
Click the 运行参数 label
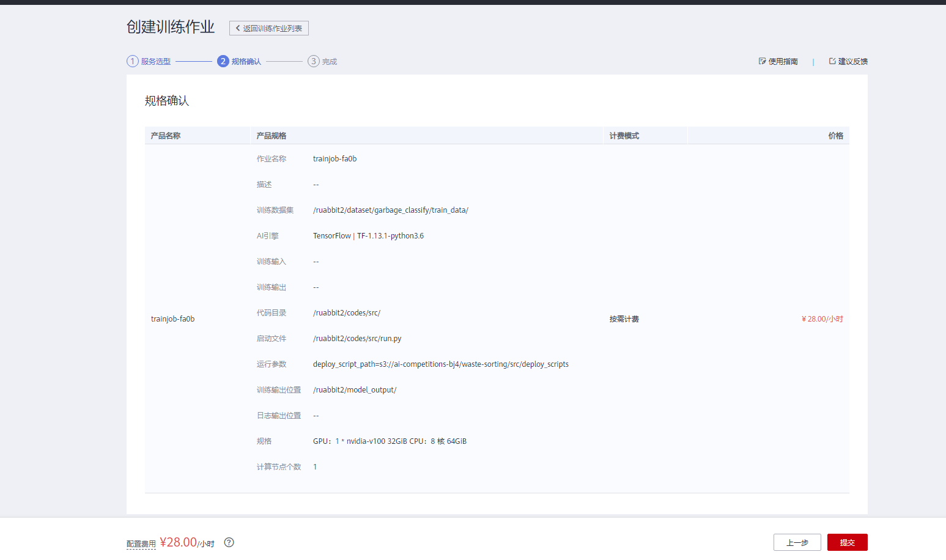pyautogui.click(x=272, y=364)
